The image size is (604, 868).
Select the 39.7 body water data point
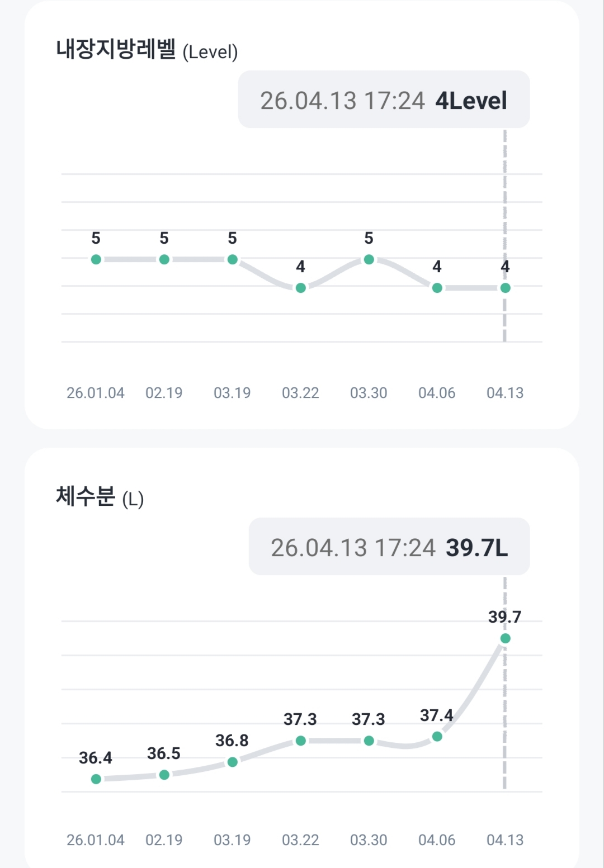(x=506, y=638)
